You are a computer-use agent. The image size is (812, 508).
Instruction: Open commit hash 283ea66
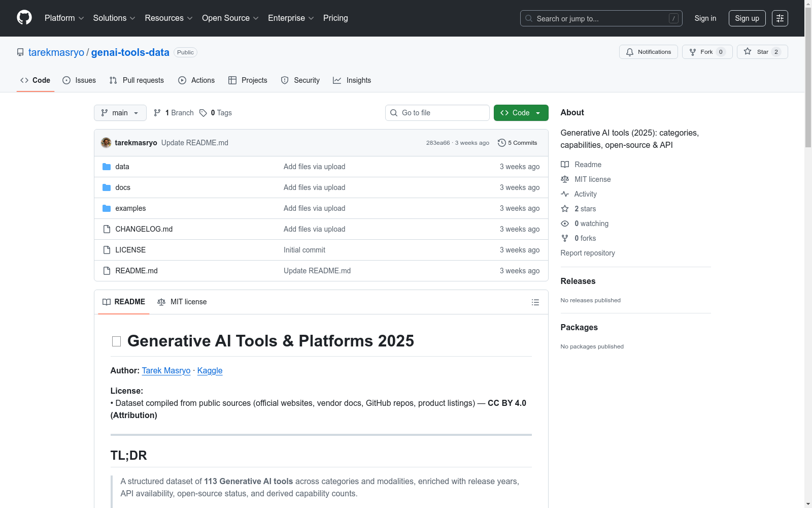click(438, 143)
